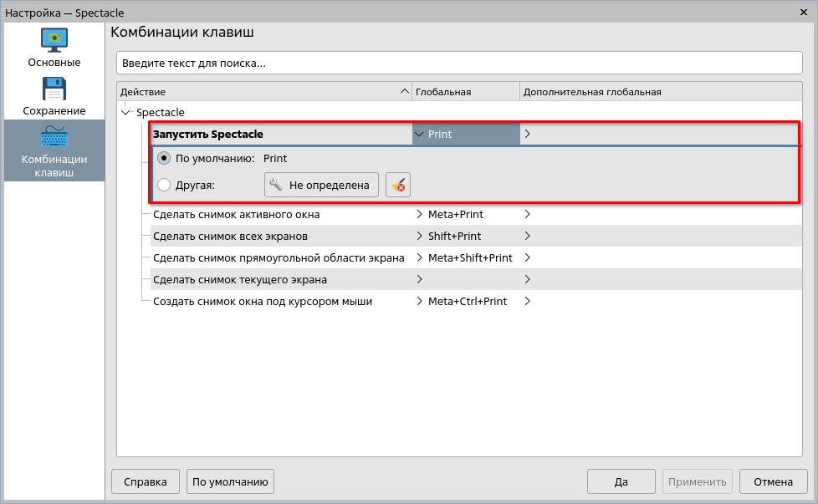Expand global shortcut for Meta+Print row
This screenshot has width=818, height=504.
click(x=420, y=214)
